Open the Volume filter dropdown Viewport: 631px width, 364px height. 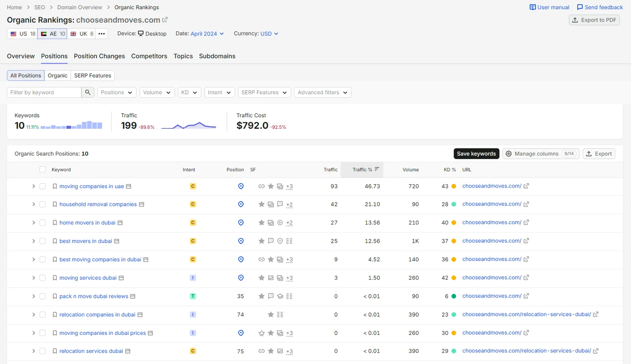157,92
